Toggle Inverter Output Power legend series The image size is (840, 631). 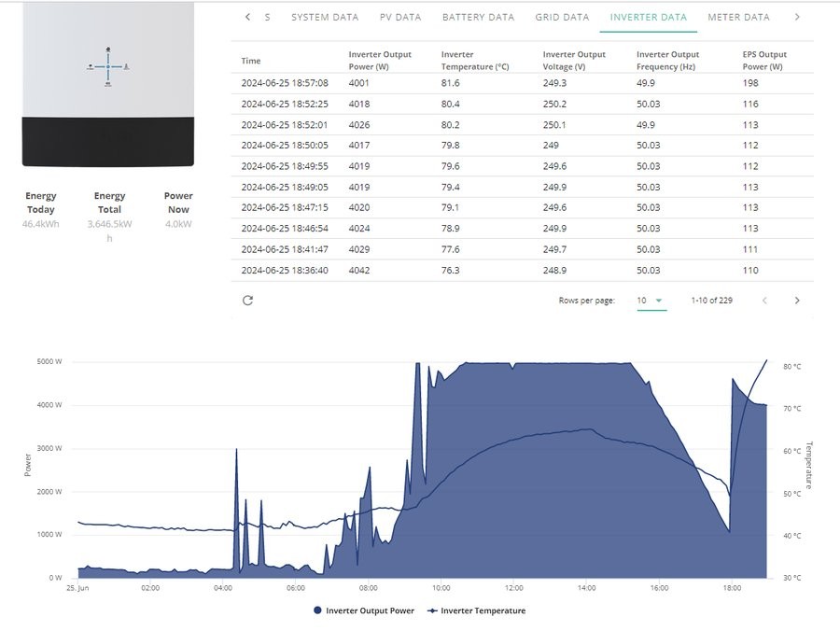click(x=364, y=610)
